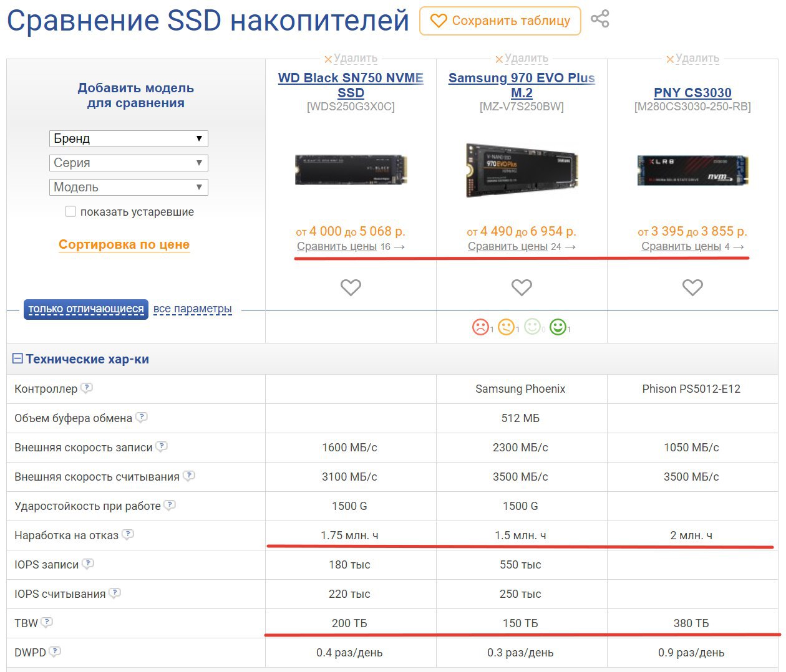Image resolution: width=786 pixels, height=672 pixels.
Task: Remove Samsung 970 EVO Plus via Удалить
Action: pos(522,59)
